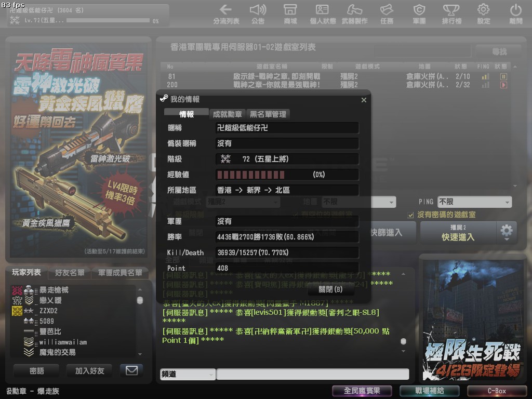The image size is (532, 399).
Task: Click the 離開 power exit icon
Action: [516, 10]
